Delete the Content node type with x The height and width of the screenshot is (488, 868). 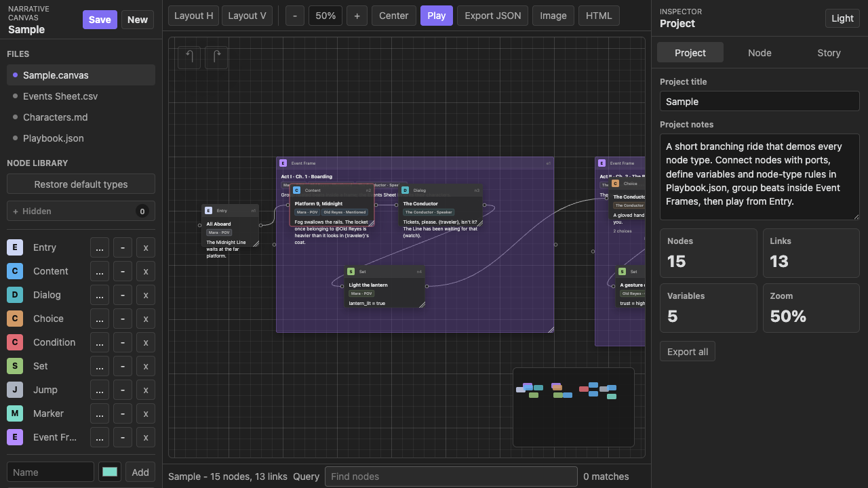click(146, 271)
